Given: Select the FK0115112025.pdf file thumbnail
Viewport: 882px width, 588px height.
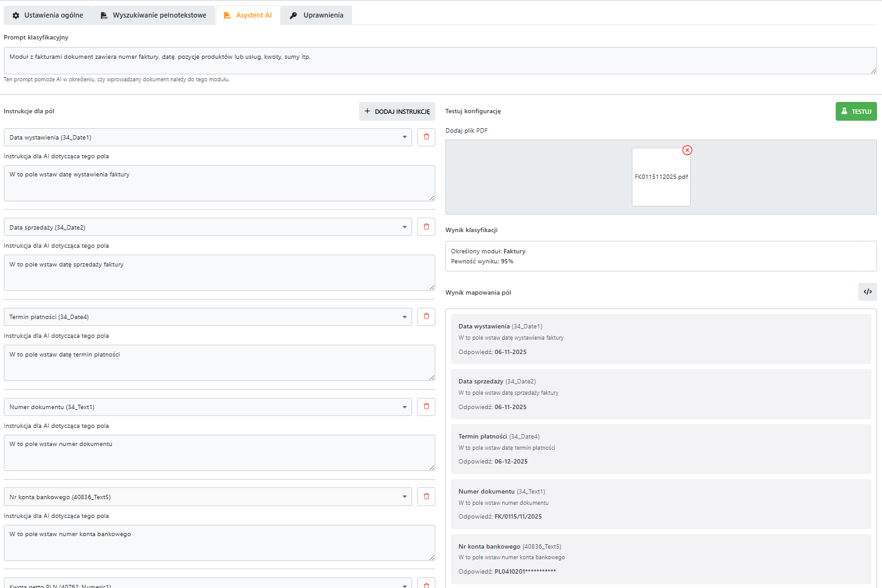Looking at the screenshot, I should click(x=661, y=177).
